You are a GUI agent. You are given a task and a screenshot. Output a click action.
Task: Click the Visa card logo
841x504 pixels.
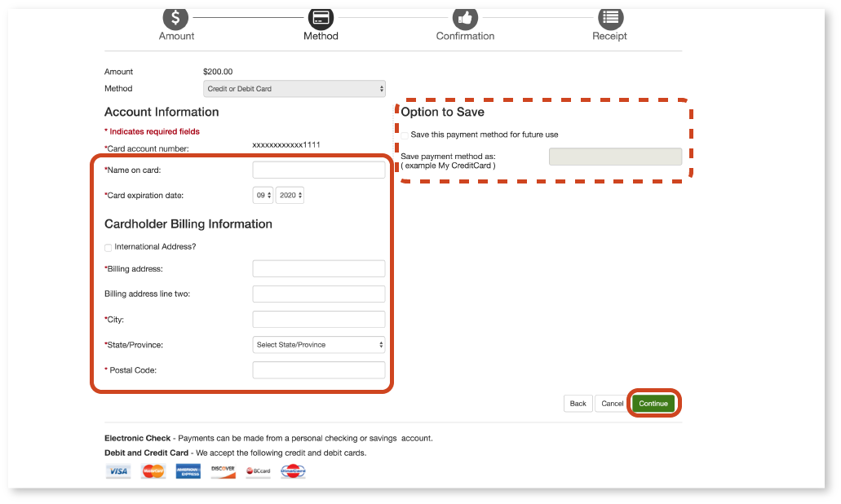coord(118,471)
